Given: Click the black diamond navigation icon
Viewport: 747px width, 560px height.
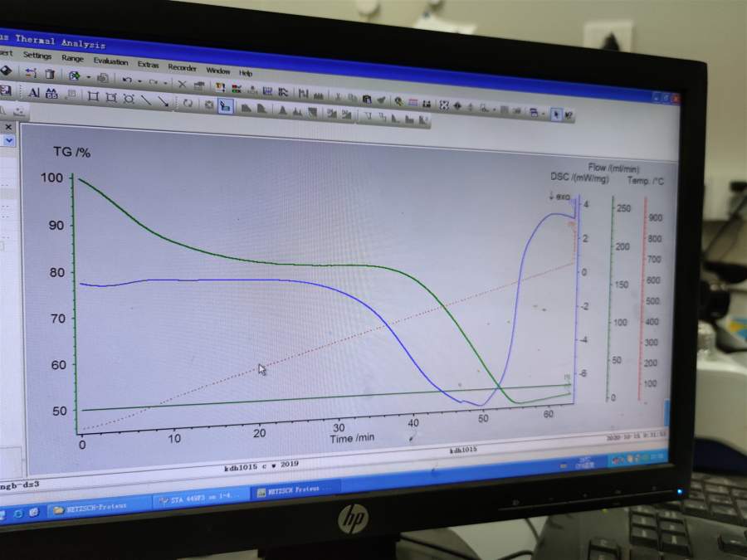Looking at the screenshot, I should [x=457, y=106].
